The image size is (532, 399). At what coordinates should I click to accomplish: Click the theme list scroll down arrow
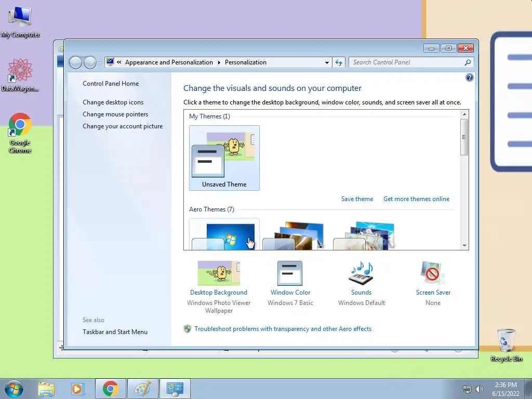pyautogui.click(x=464, y=245)
